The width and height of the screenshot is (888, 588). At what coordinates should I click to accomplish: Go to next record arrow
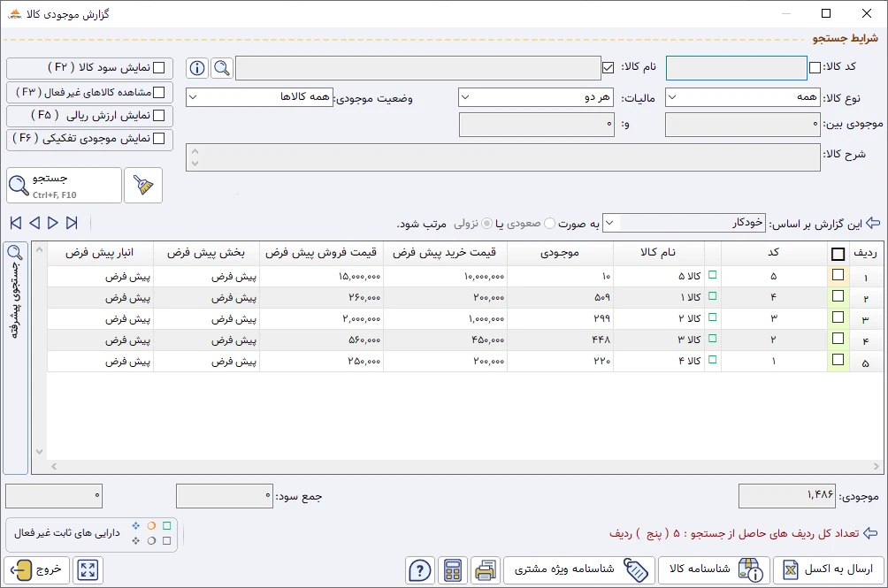(x=53, y=223)
